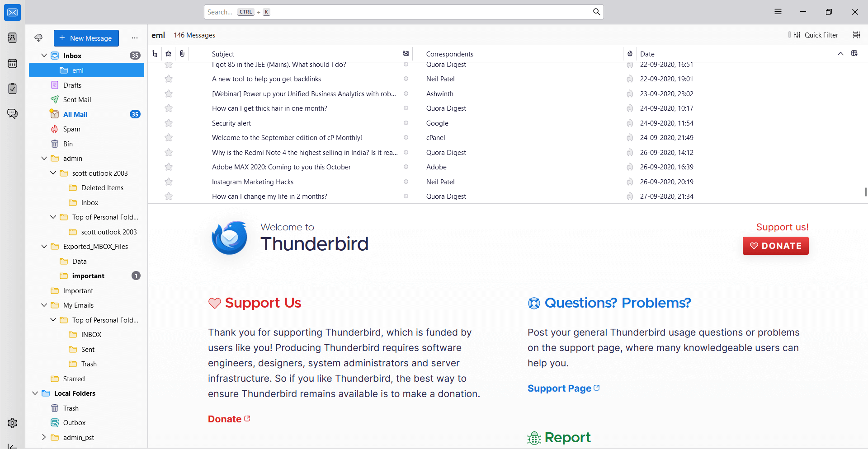The image size is (868, 449).
Task: Star the 'Security alert' message
Action: pos(169,123)
